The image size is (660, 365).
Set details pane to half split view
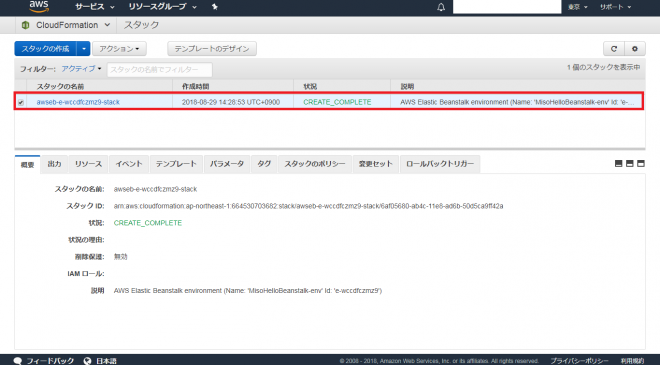click(630, 164)
